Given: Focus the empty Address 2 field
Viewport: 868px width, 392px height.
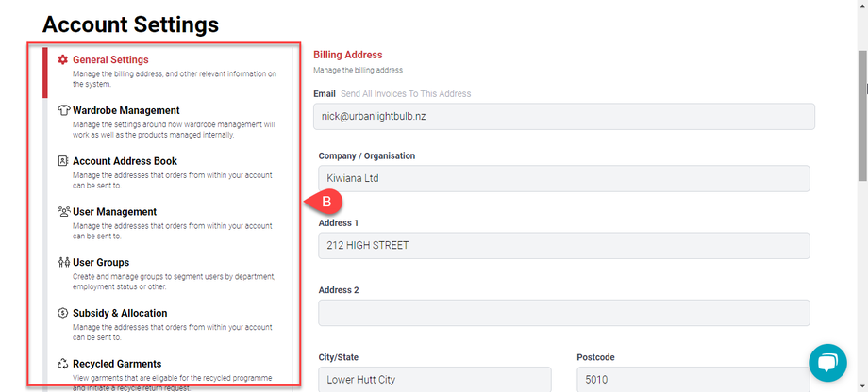Looking at the screenshot, I should 563,313.
